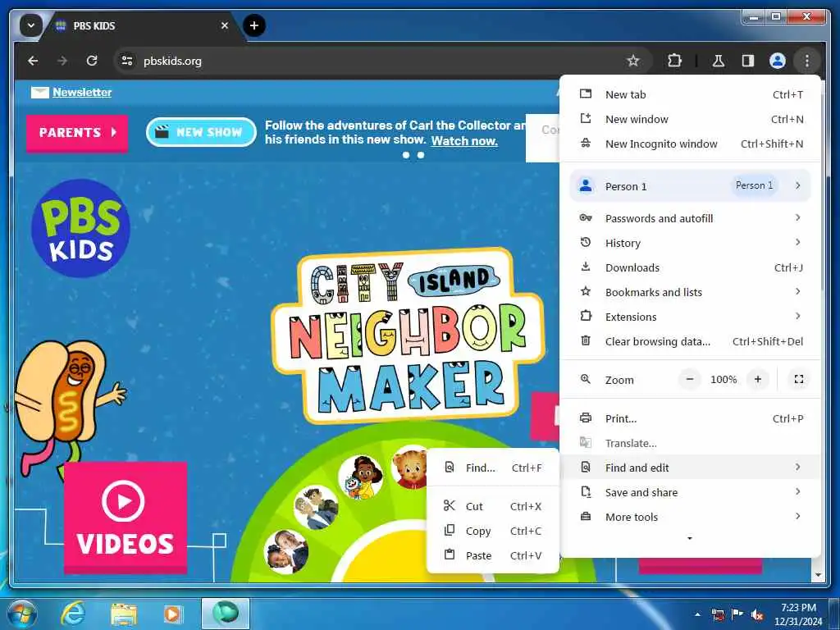
Task: Click the muted volume tray icon
Action: click(757, 614)
